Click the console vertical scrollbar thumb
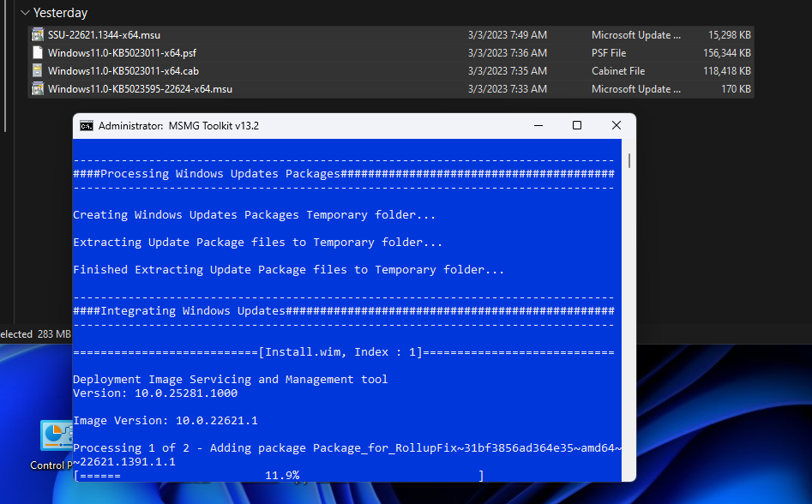This screenshot has height=504, width=812. (629, 160)
